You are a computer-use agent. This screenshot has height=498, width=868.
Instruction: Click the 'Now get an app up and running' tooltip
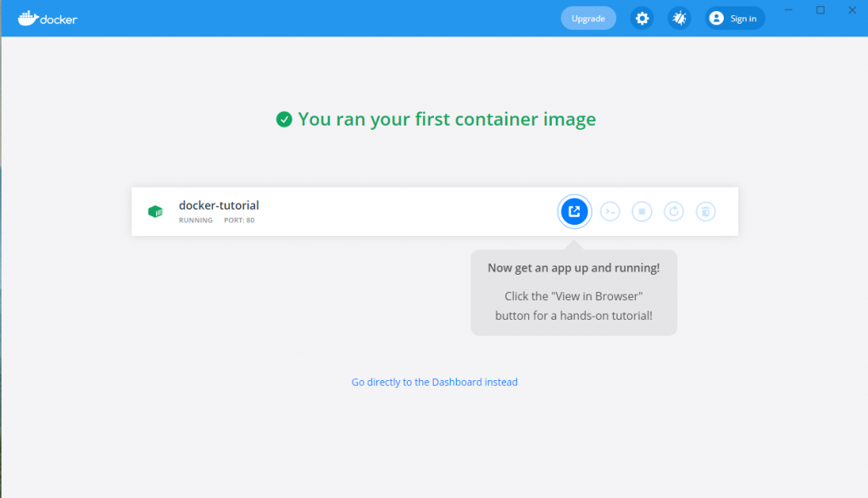click(x=574, y=293)
